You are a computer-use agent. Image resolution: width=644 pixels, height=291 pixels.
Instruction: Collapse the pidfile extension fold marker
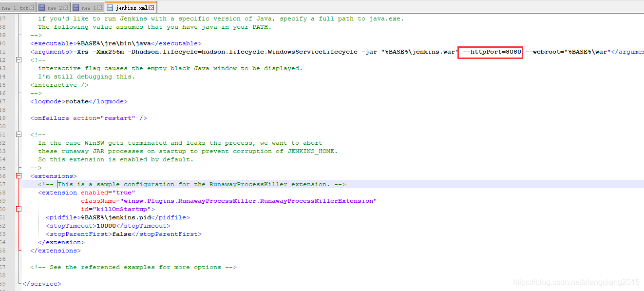(x=19, y=209)
